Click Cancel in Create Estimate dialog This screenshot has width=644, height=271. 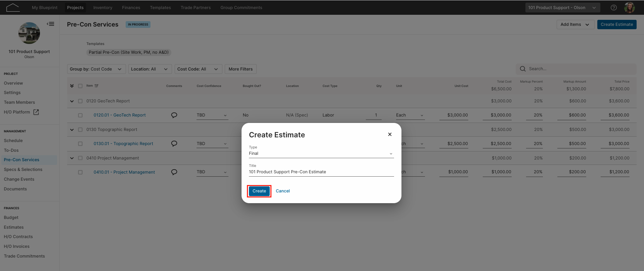[283, 191]
